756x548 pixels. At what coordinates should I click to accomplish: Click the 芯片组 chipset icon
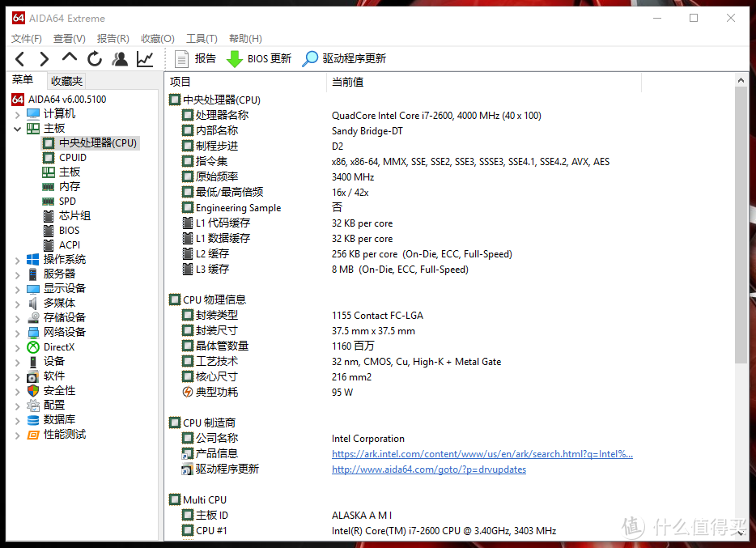(x=49, y=216)
